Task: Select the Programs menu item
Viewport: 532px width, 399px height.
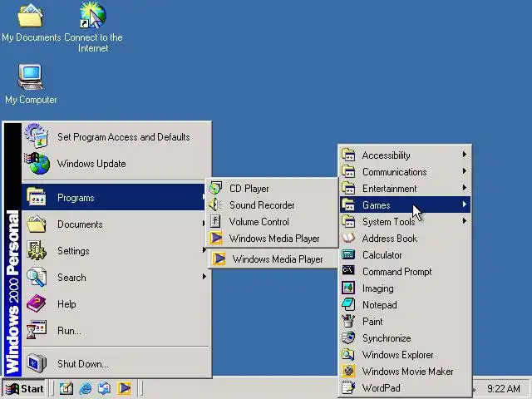Action: [x=114, y=197]
